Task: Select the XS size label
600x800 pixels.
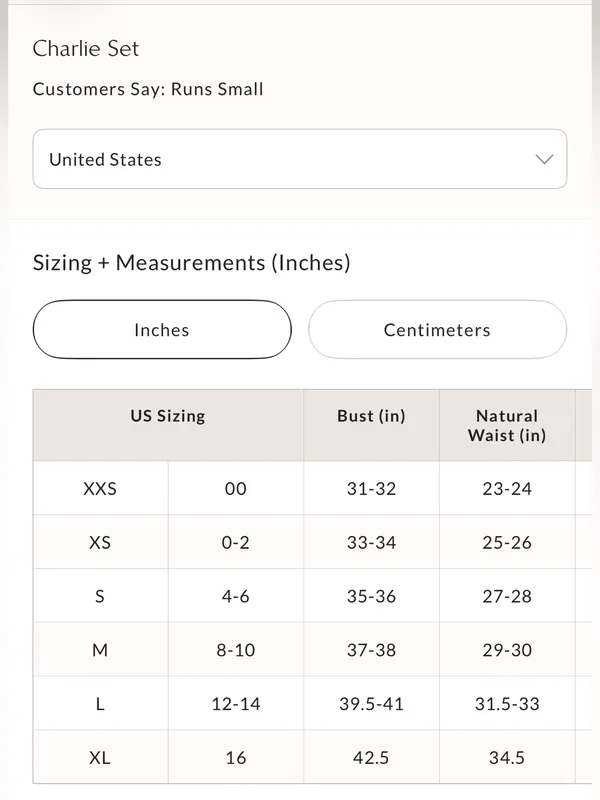Action: 100,542
